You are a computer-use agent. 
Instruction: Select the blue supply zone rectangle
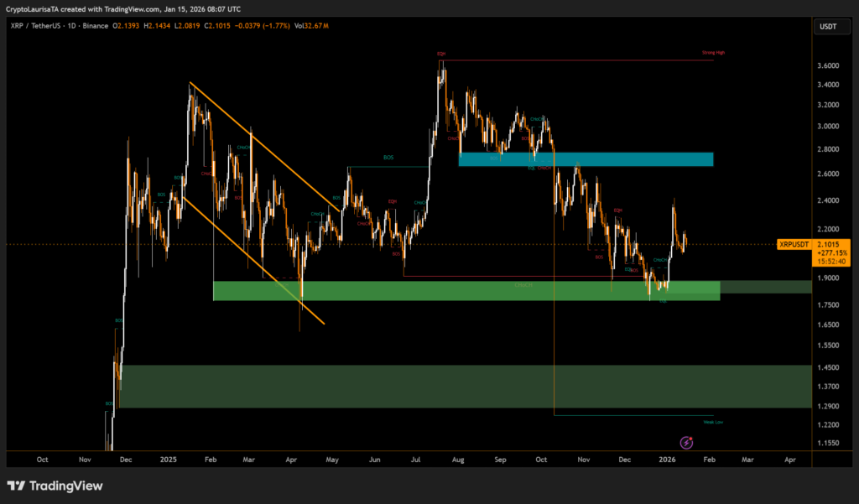586,159
